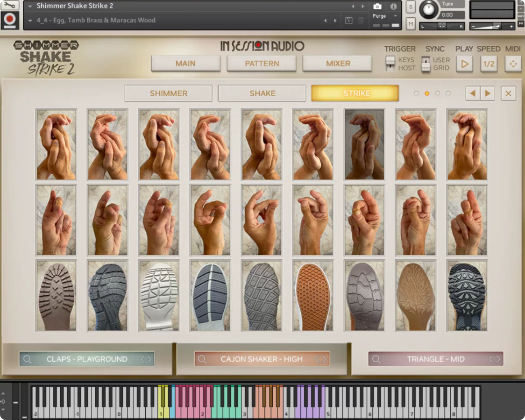This screenshot has height=420, width=525.
Task: Select the first page indicator dot
Action: [416, 93]
